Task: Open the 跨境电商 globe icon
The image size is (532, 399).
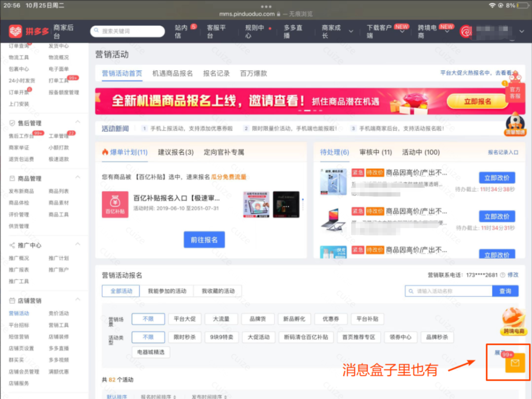Action: 514,321
